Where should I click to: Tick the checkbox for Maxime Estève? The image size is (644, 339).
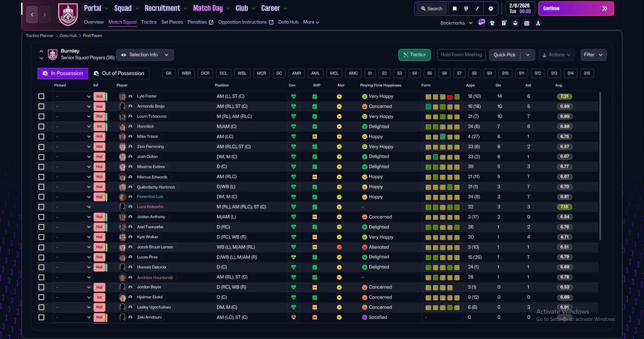(41, 167)
